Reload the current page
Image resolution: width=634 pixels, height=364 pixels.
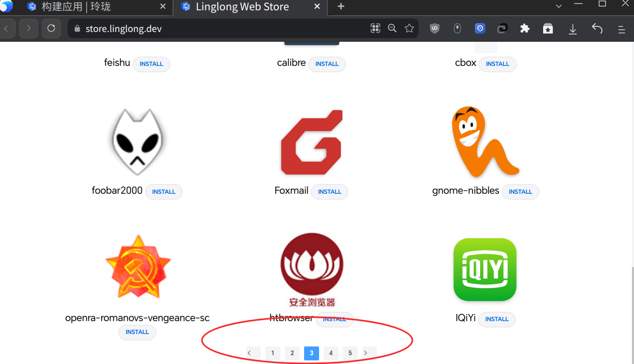click(51, 28)
